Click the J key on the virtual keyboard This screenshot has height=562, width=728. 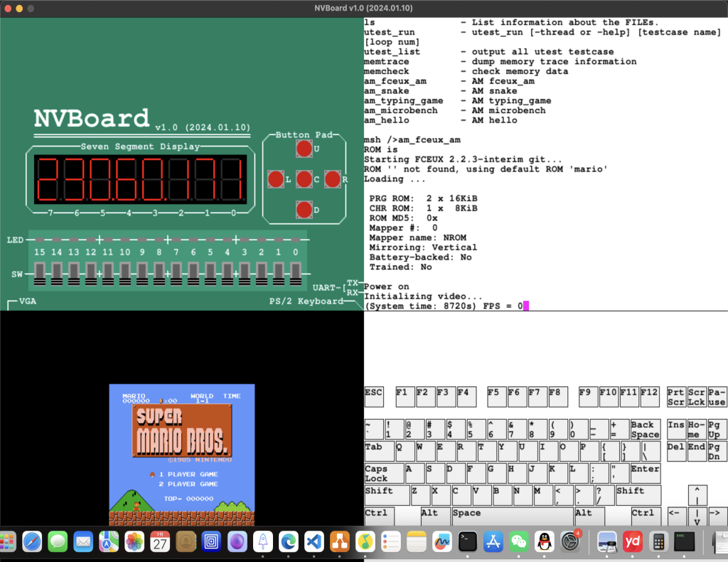537,473
